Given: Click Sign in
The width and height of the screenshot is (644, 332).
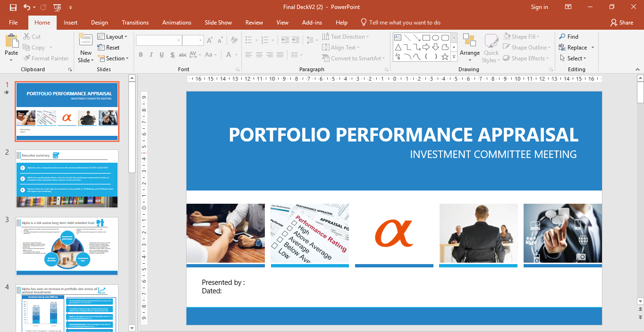Looking at the screenshot, I should (539, 7).
